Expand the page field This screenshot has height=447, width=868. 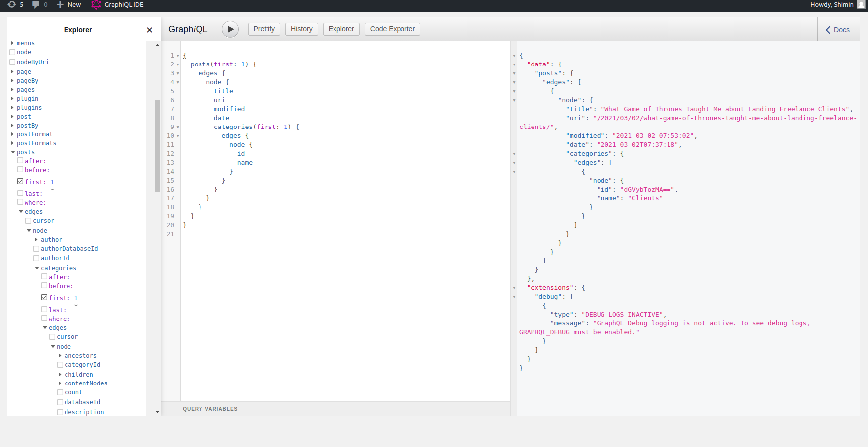12,72
